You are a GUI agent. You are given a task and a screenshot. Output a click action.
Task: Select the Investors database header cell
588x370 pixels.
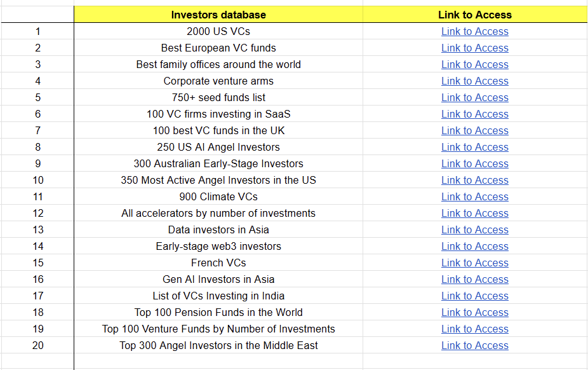(x=218, y=15)
